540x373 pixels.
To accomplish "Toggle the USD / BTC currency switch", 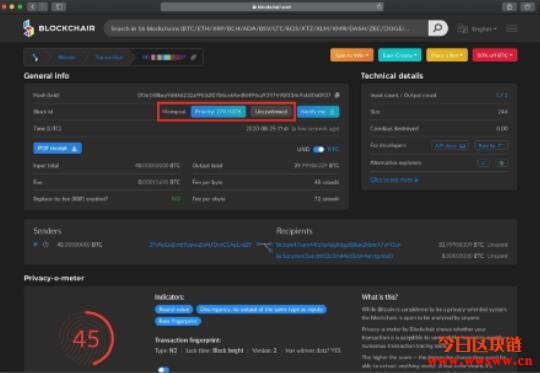I will point(319,149).
